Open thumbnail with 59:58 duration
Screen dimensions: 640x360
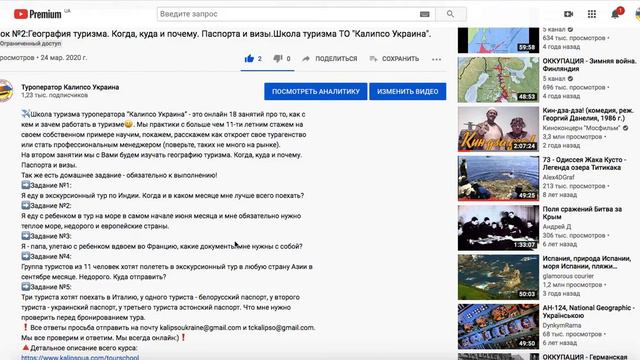[x=498, y=40]
